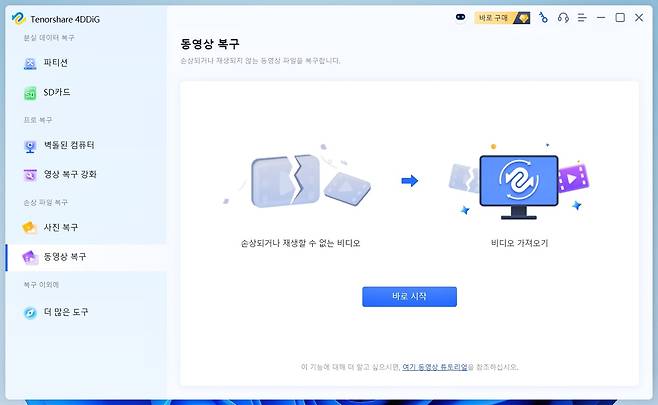
Task: Click 동영상 복구 video repair icon
Action: (x=30, y=257)
